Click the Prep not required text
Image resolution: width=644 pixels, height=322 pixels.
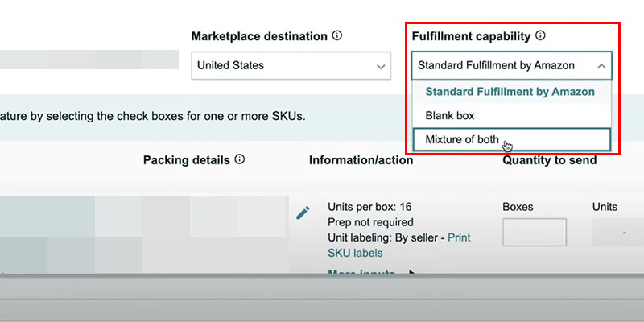pyautogui.click(x=370, y=222)
